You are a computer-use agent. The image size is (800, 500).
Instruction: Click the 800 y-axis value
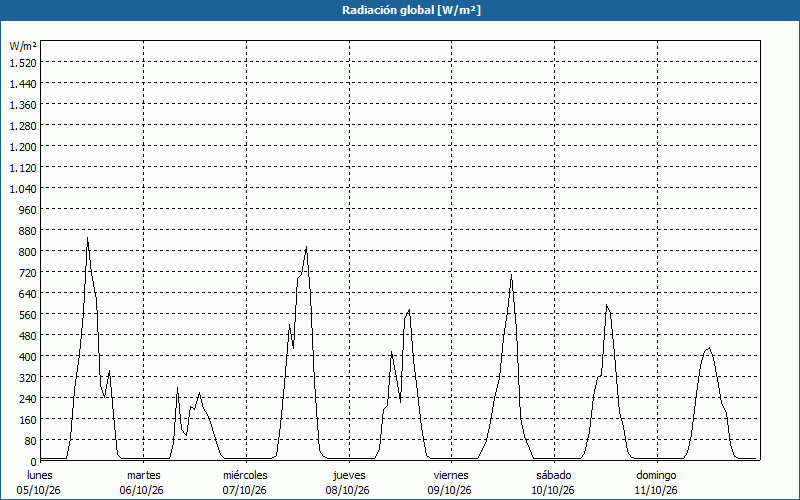tap(28, 252)
